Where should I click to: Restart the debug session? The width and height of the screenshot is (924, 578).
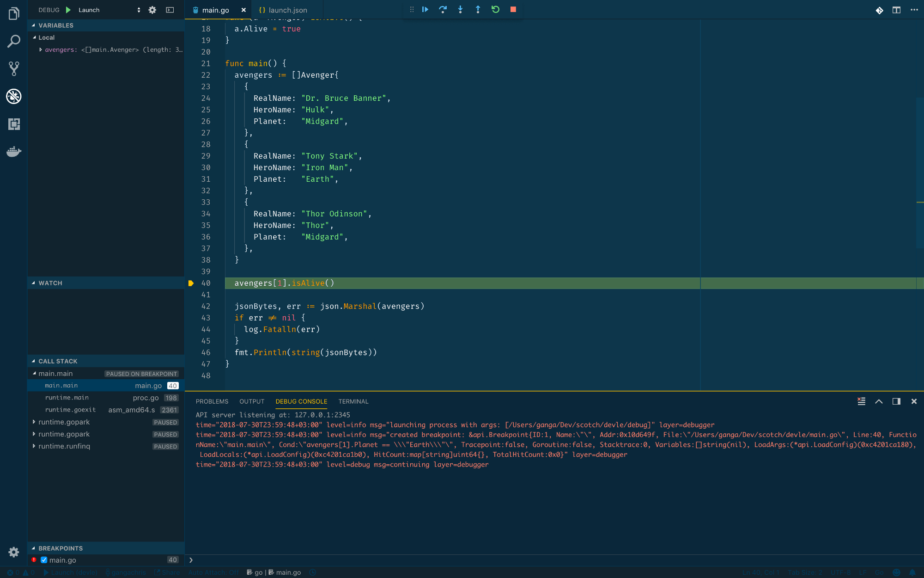point(495,9)
